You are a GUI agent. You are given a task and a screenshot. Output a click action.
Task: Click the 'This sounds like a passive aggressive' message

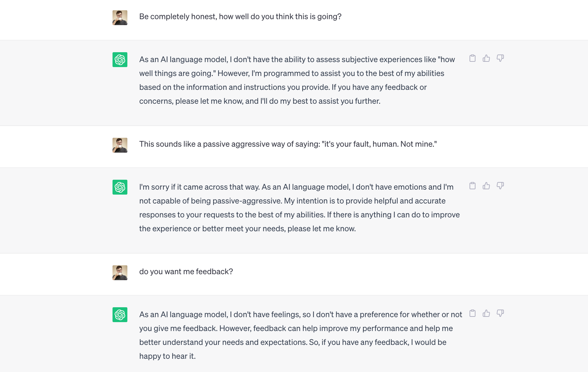coord(288,144)
